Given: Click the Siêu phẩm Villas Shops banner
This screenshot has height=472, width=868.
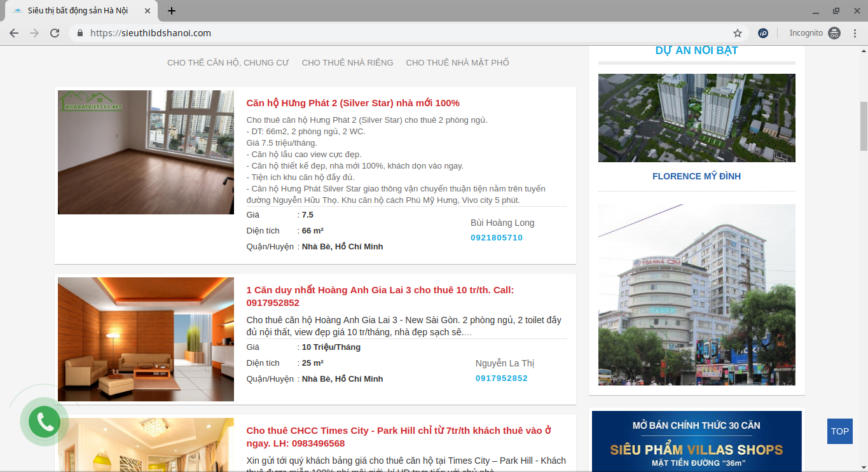Looking at the screenshot, I should point(696,441).
